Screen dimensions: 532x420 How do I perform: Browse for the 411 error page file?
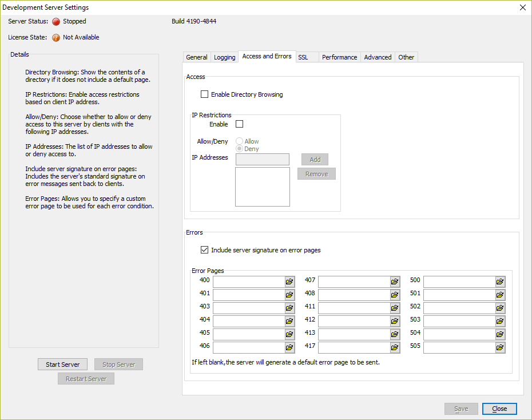(x=395, y=308)
